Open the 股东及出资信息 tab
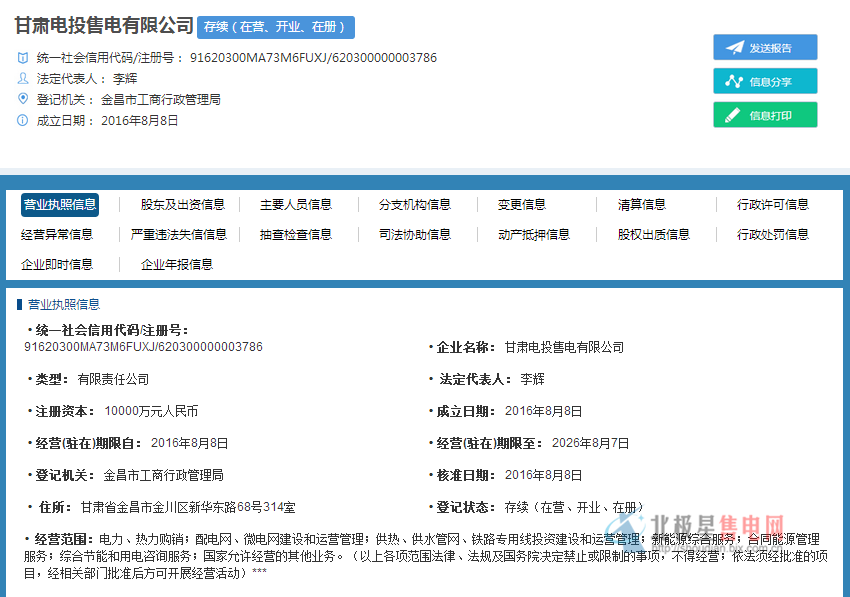 pyautogui.click(x=182, y=204)
